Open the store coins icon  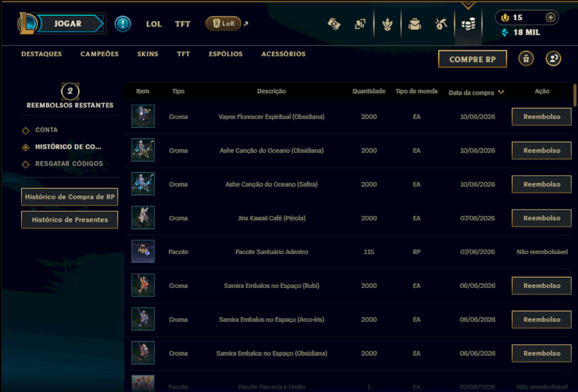coord(468,25)
